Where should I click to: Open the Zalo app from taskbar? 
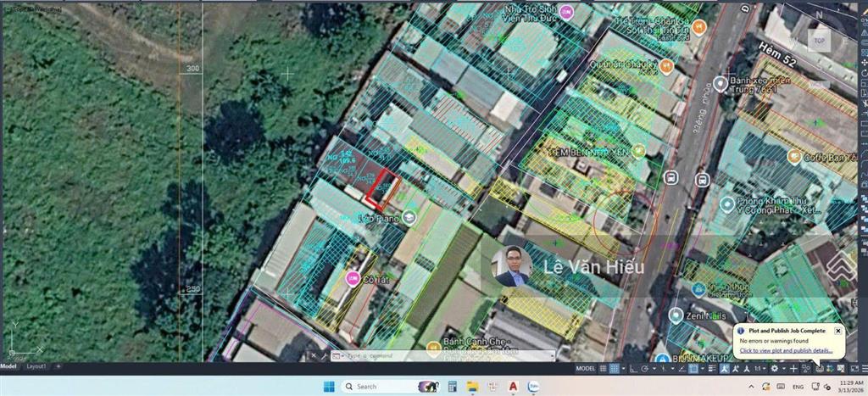[534, 386]
